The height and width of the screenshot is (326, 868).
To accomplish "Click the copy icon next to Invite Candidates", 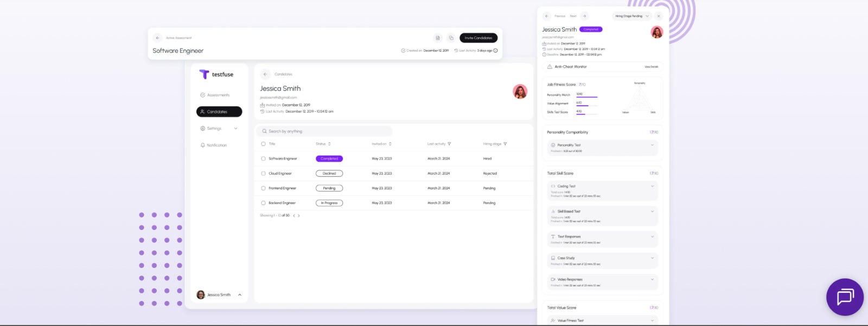I will (x=451, y=38).
